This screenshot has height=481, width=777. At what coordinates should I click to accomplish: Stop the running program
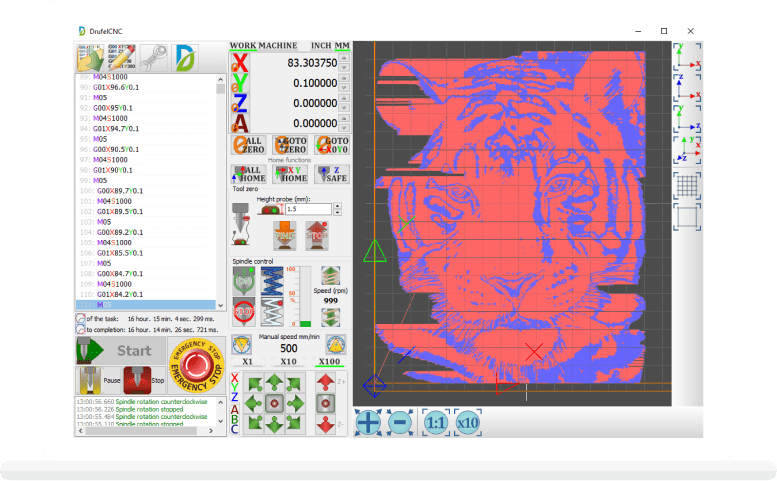pyautogui.click(x=144, y=380)
